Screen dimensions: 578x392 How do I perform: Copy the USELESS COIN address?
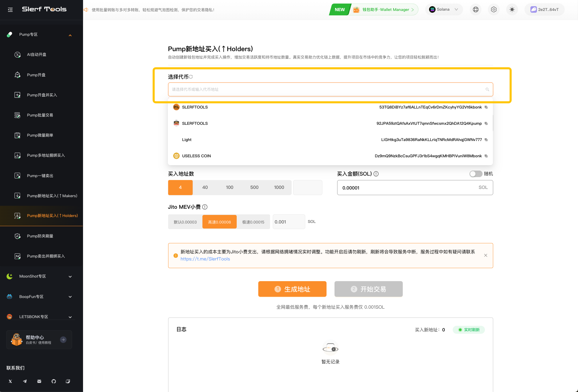(x=486, y=156)
